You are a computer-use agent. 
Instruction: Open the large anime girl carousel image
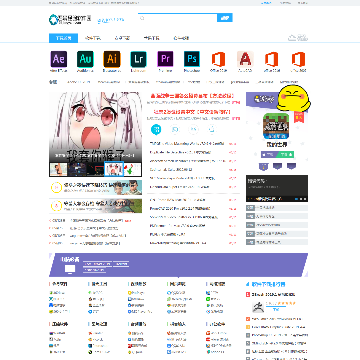coord(95,127)
